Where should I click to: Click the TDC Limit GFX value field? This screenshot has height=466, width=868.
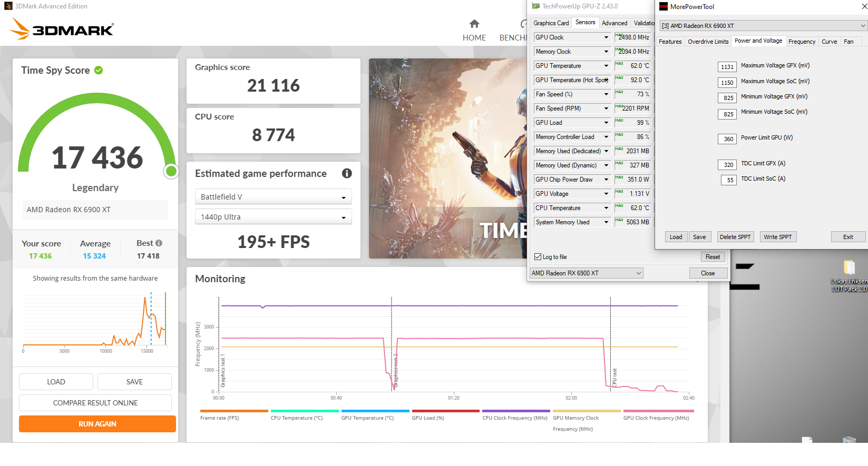coord(727,165)
